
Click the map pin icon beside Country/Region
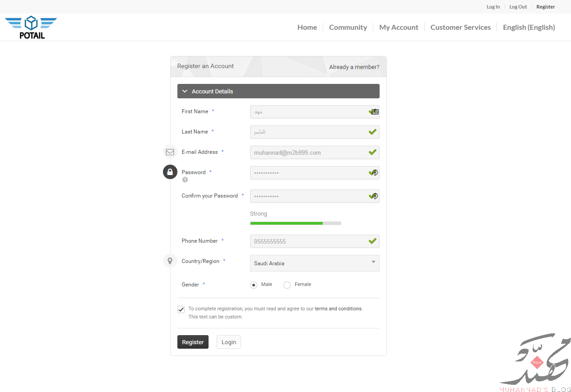tap(170, 261)
